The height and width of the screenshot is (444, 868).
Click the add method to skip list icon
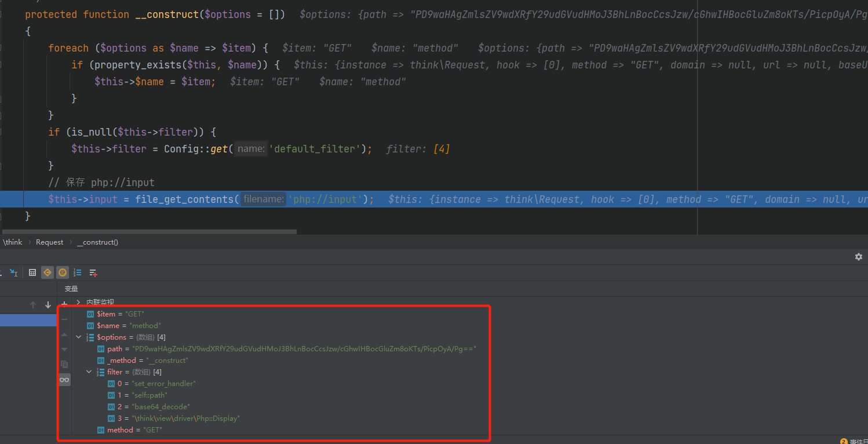pos(93,272)
